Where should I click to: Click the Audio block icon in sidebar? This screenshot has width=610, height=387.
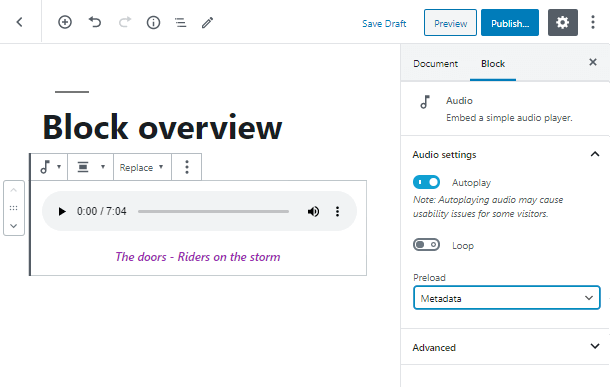coord(425,102)
